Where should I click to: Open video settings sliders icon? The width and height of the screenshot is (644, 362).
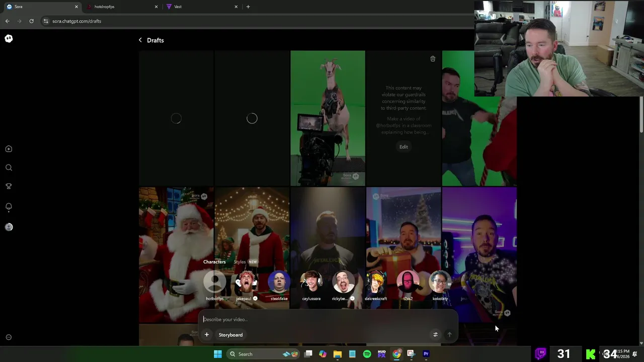pos(436,335)
